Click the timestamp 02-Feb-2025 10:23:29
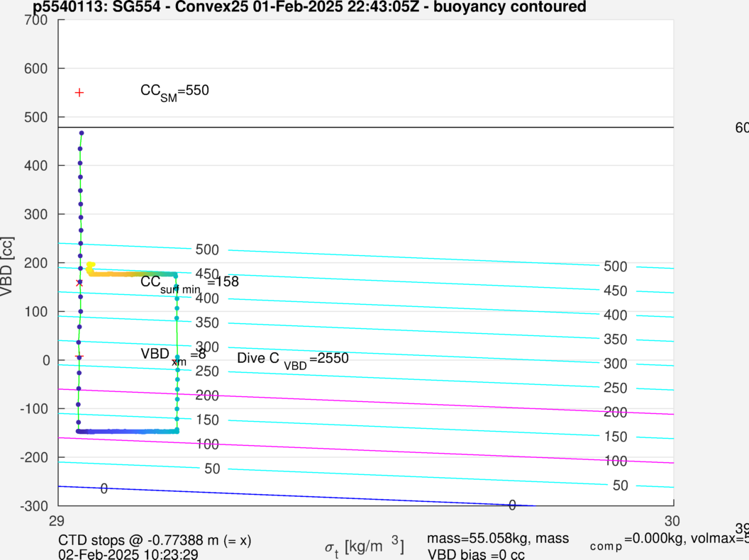Viewport: 749px width, 560px height. (x=128, y=555)
